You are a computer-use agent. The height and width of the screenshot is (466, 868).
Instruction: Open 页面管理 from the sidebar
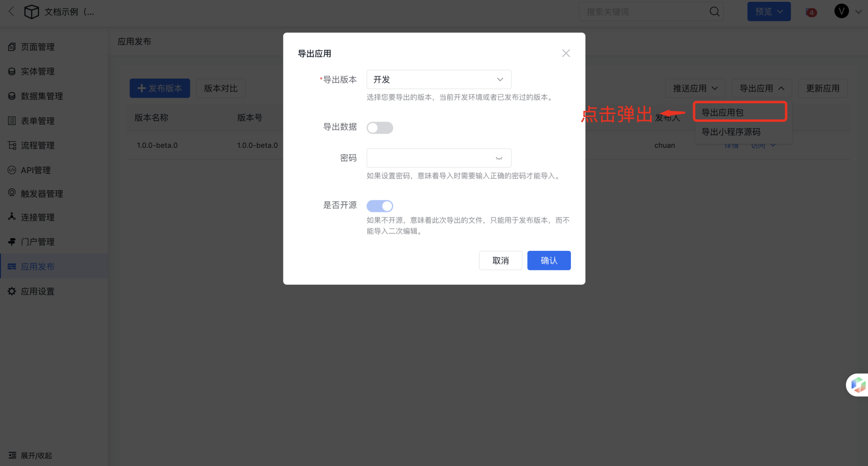tap(38, 47)
